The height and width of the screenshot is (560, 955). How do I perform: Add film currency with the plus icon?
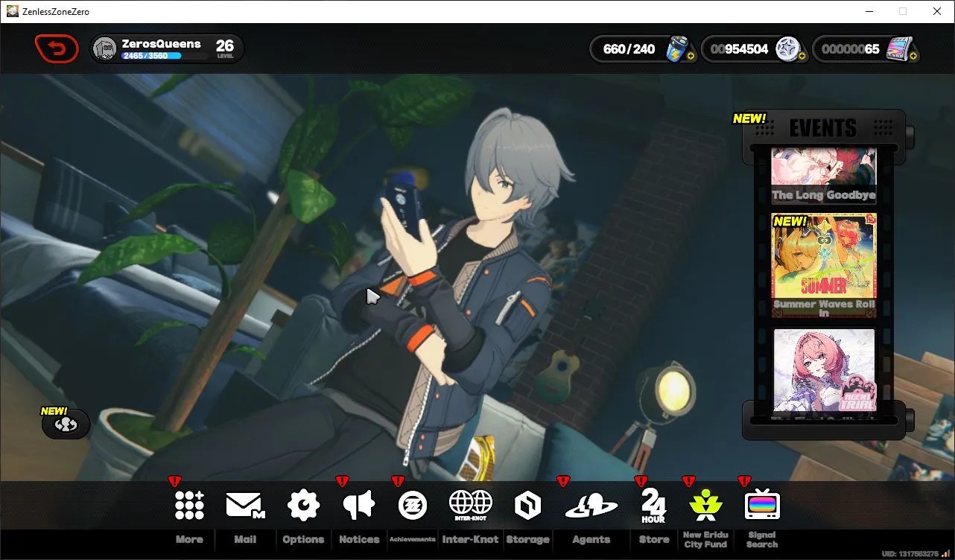tap(914, 56)
